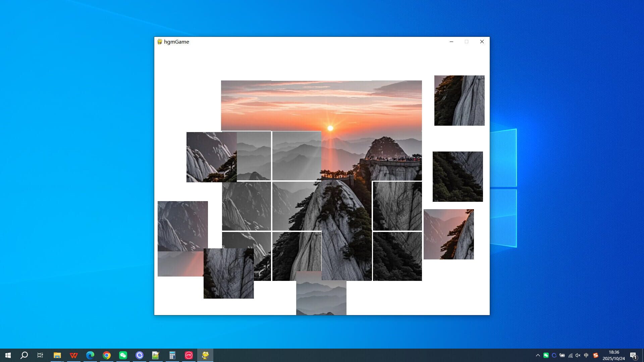Viewport: 644px width, 362px height.
Task: Open Wi-Fi network settings from the tray
Action: (571, 355)
